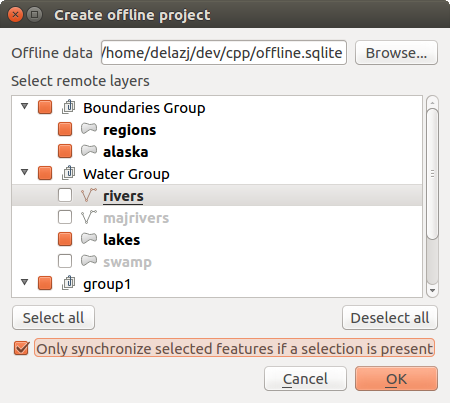Screen dimensions: 450x403
Task: Click the scrollbar up arrow
Action: (432, 102)
